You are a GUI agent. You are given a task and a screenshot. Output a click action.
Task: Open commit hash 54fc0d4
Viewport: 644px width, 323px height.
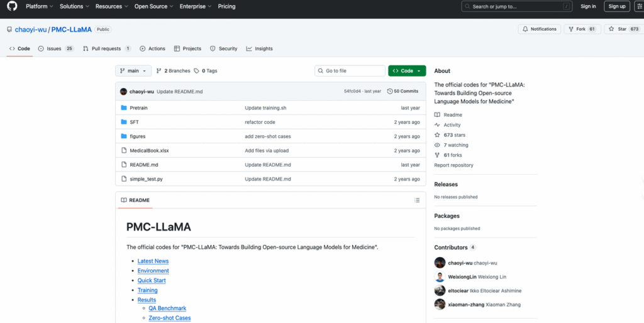tap(352, 91)
